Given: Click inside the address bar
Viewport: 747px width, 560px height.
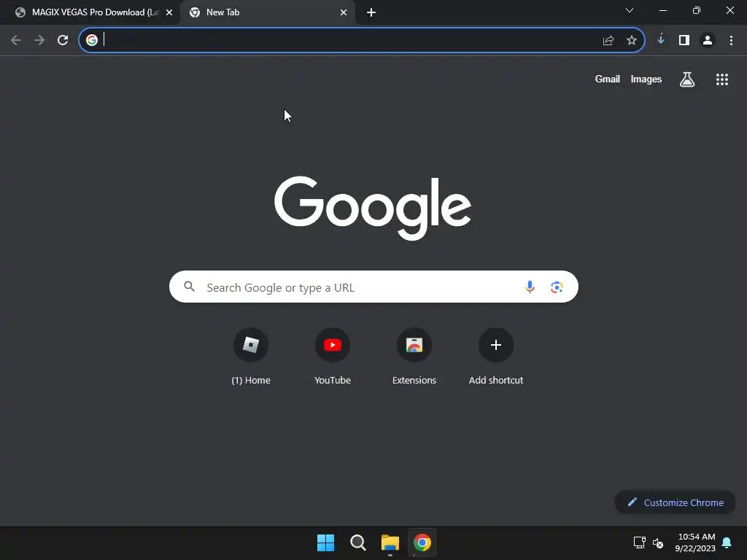Looking at the screenshot, I should click(x=362, y=41).
